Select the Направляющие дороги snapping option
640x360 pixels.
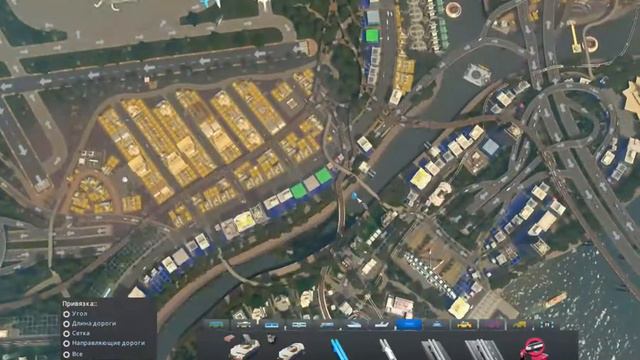(x=67, y=344)
